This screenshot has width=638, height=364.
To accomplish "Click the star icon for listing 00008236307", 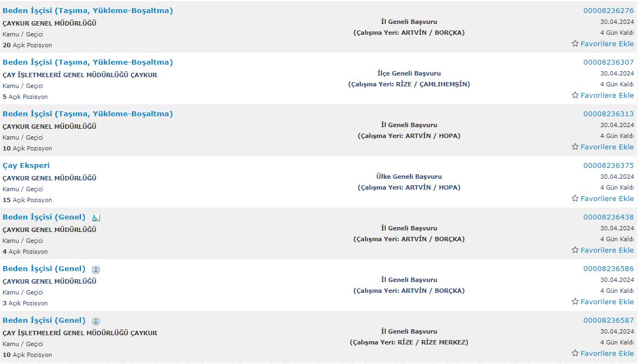I will pos(575,95).
